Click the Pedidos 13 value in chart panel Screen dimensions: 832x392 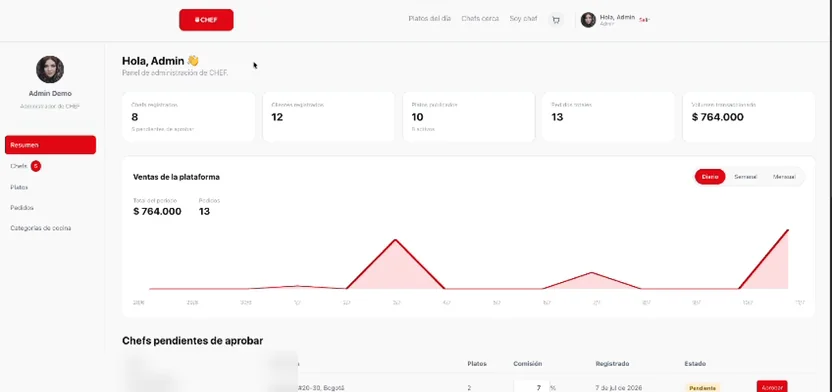[204, 212]
